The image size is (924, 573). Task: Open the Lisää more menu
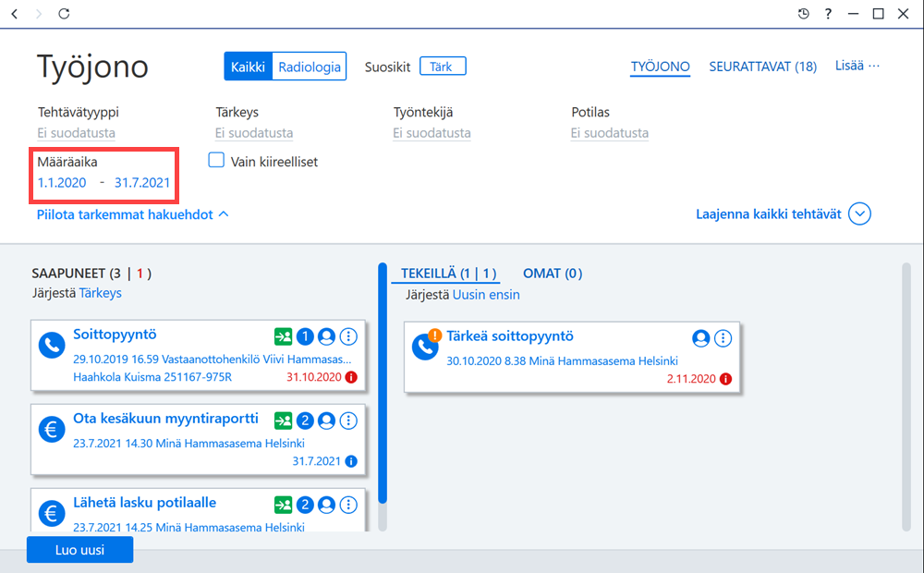point(857,66)
